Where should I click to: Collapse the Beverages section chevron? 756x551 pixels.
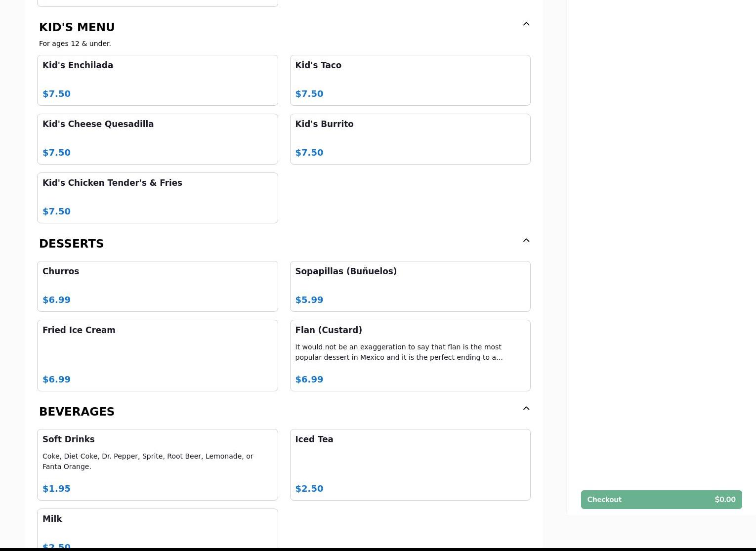pyautogui.click(x=526, y=409)
